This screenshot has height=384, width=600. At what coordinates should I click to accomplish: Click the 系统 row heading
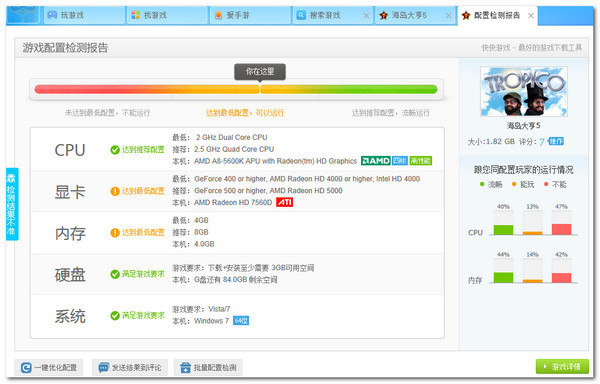click(70, 316)
